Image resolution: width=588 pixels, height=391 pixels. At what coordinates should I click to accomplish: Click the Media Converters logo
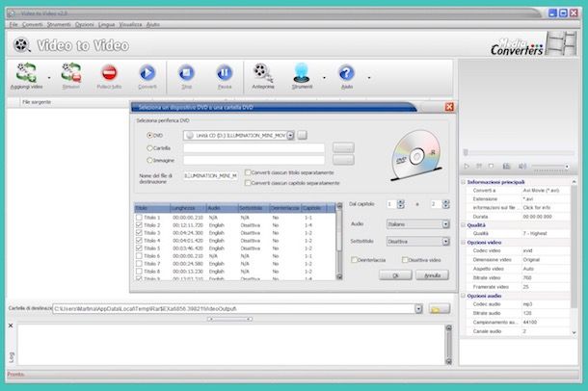point(533,44)
